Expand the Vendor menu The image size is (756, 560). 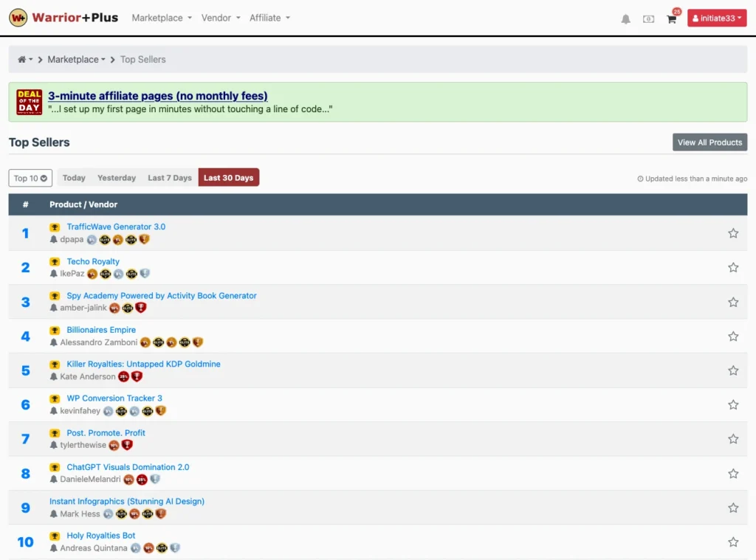pyautogui.click(x=221, y=18)
